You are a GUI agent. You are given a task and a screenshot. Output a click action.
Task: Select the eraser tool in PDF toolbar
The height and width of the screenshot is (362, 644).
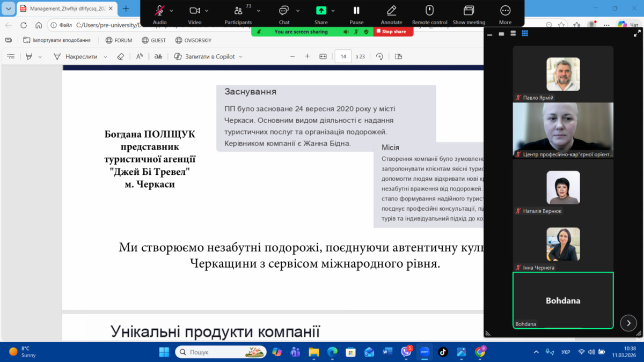point(121,56)
